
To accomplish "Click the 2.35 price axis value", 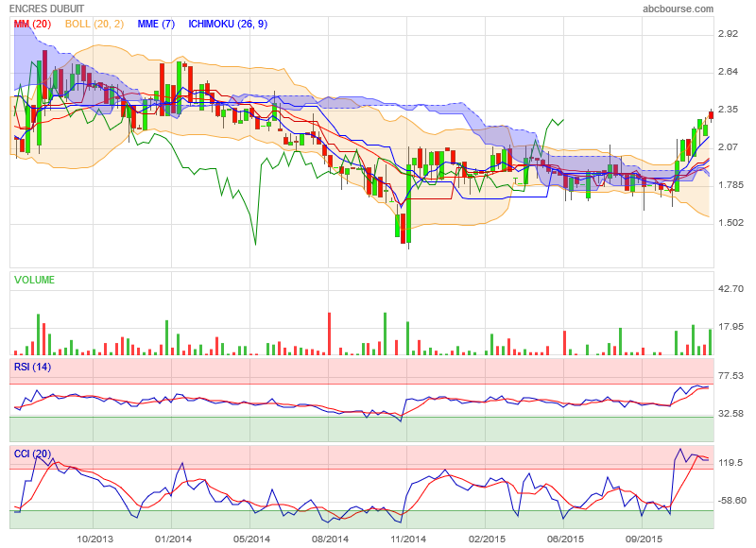I will [x=728, y=110].
